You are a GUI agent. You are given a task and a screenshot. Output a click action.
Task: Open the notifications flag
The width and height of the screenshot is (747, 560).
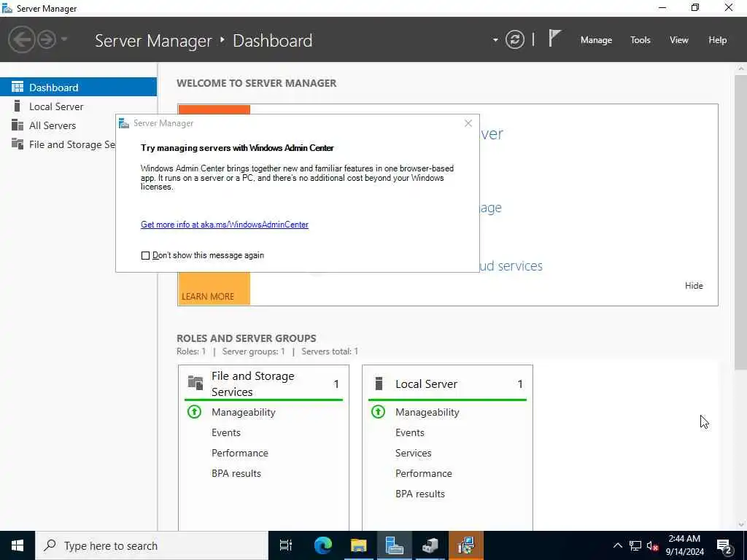pos(554,39)
